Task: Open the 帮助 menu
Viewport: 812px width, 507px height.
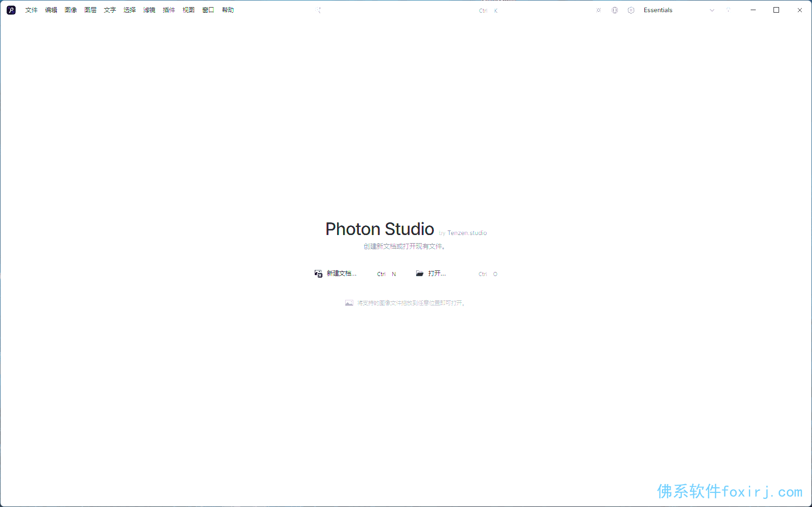Action: (228, 10)
